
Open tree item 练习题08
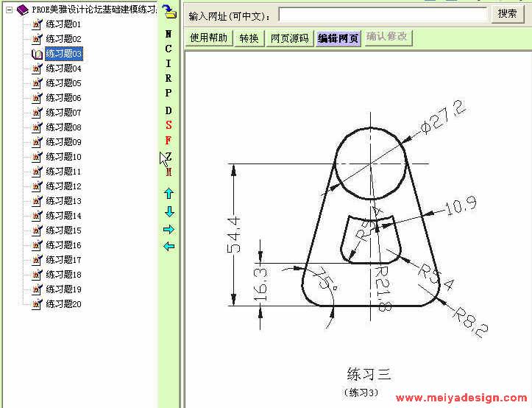tap(63, 127)
